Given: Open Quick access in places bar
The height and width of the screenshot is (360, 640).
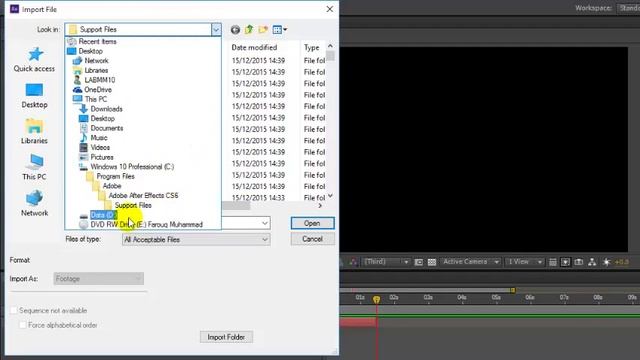Looking at the screenshot, I should (x=34, y=60).
